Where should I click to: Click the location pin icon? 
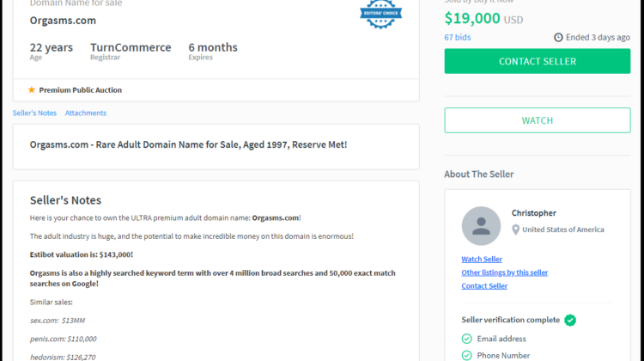[516, 229]
